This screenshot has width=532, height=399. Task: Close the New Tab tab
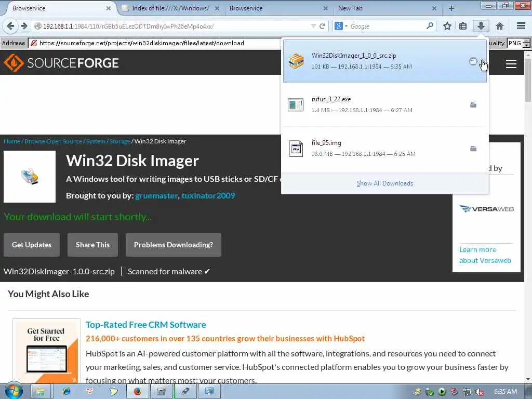tap(434, 8)
